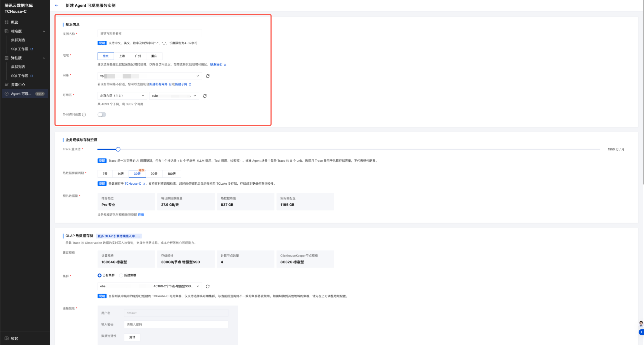Choose 重庆 as the region
Viewport: 644px width, 345px height.
click(x=154, y=56)
